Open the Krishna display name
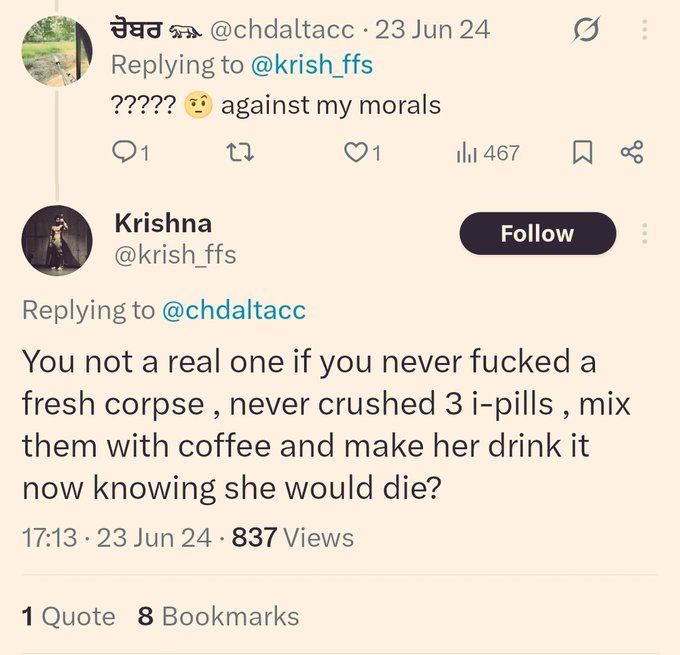The height and width of the screenshot is (655, 680). click(x=163, y=223)
